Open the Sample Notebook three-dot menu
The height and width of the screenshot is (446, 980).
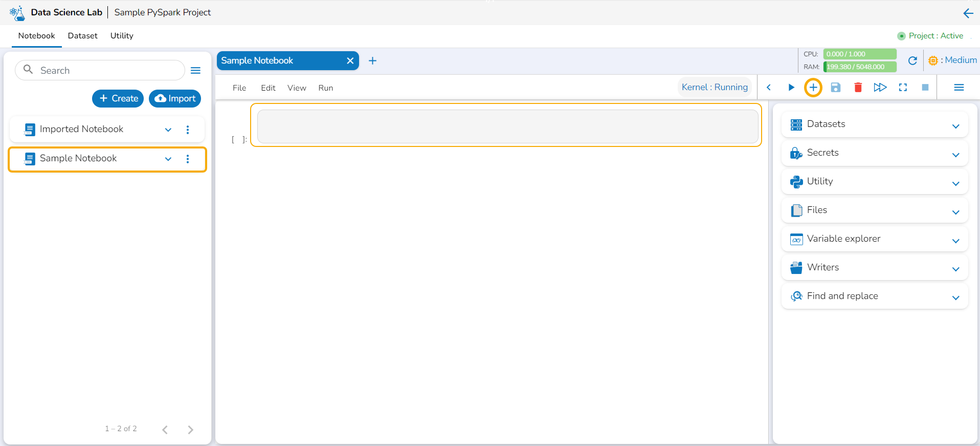click(188, 159)
